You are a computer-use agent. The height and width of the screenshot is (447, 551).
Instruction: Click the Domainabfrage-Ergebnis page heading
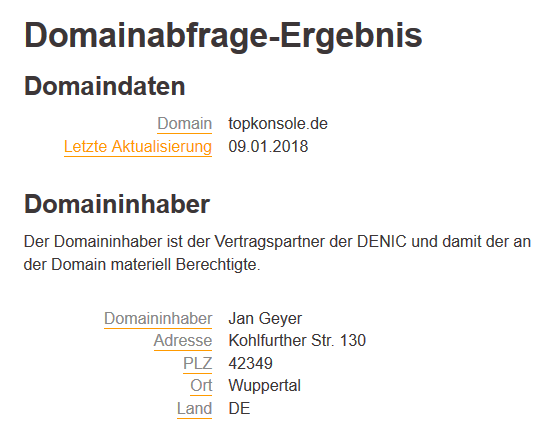pos(223,36)
